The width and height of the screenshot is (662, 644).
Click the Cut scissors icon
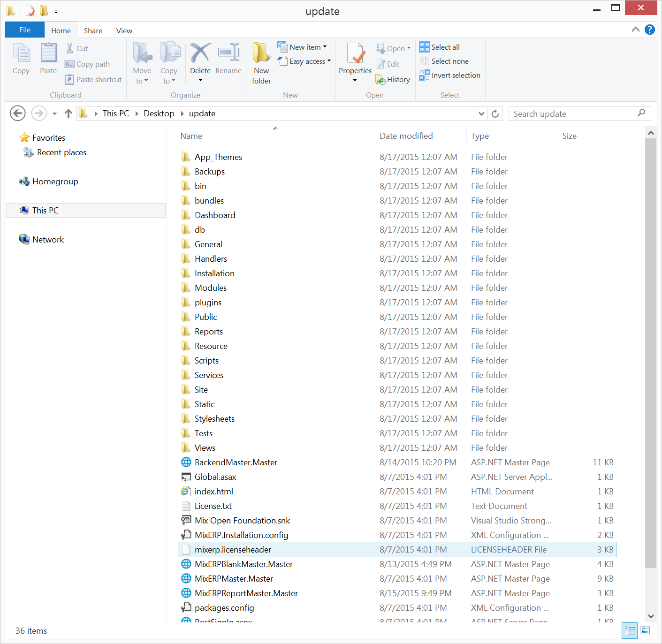point(70,48)
